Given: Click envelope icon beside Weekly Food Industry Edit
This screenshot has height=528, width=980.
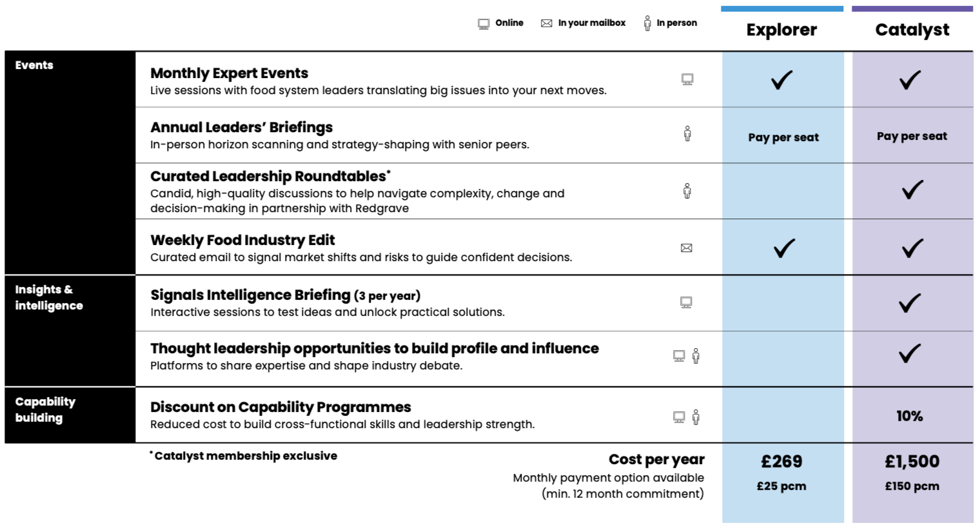Looking at the screenshot, I should [687, 248].
